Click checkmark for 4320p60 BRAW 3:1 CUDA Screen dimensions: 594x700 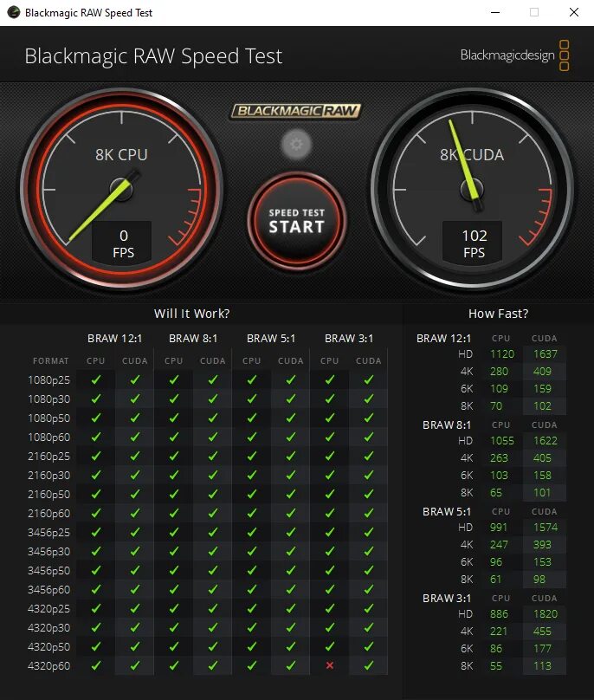tap(369, 665)
